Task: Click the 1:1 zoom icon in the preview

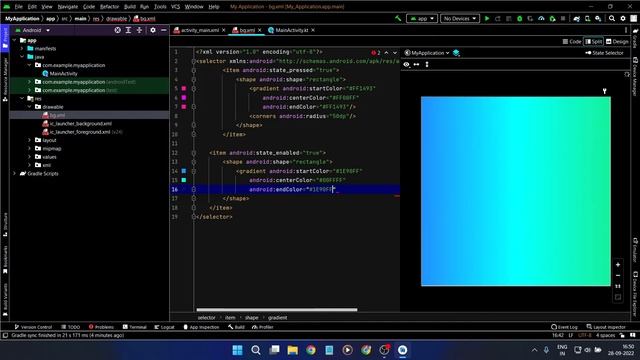Action: pyautogui.click(x=618, y=286)
